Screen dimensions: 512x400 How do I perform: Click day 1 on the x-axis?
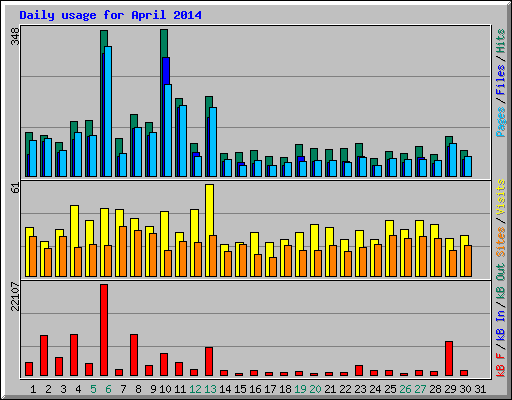[x=33, y=389]
